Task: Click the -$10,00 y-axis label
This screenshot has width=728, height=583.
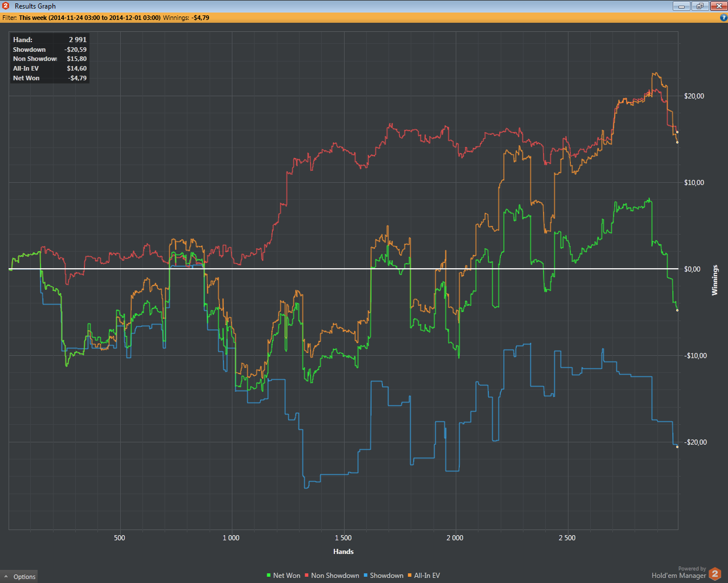Action: point(695,355)
